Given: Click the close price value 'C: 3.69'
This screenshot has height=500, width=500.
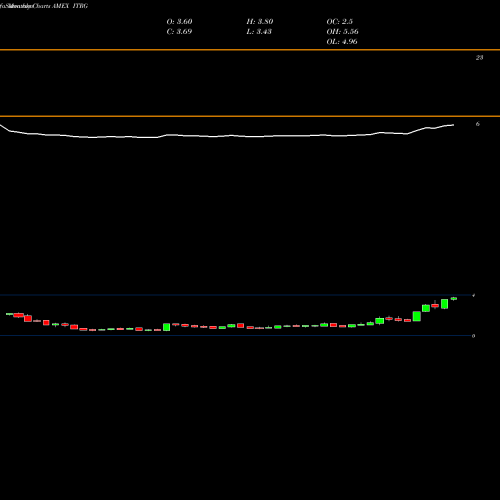Looking at the screenshot, I should [x=179, y=32].
